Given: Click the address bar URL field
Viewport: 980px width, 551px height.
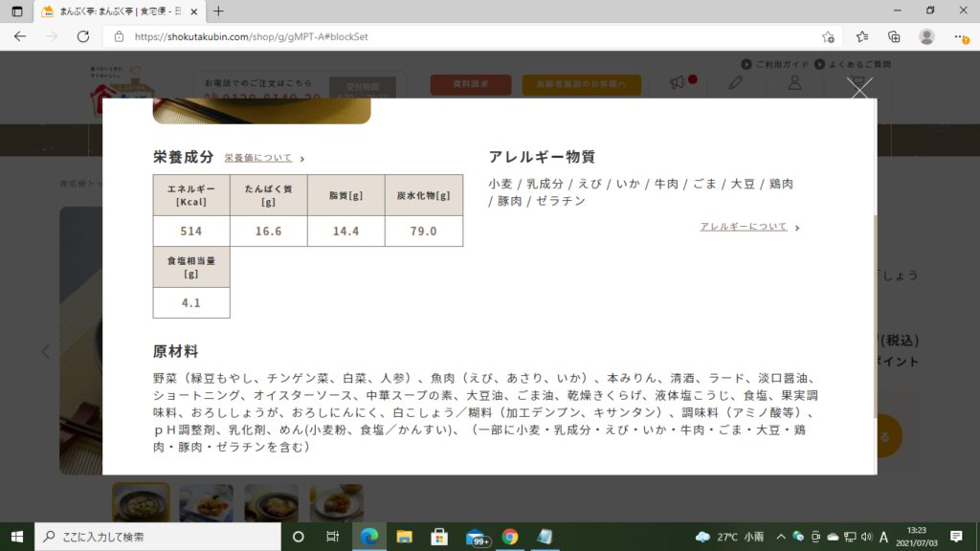Looking at the screenshot, I should (475, 37).
